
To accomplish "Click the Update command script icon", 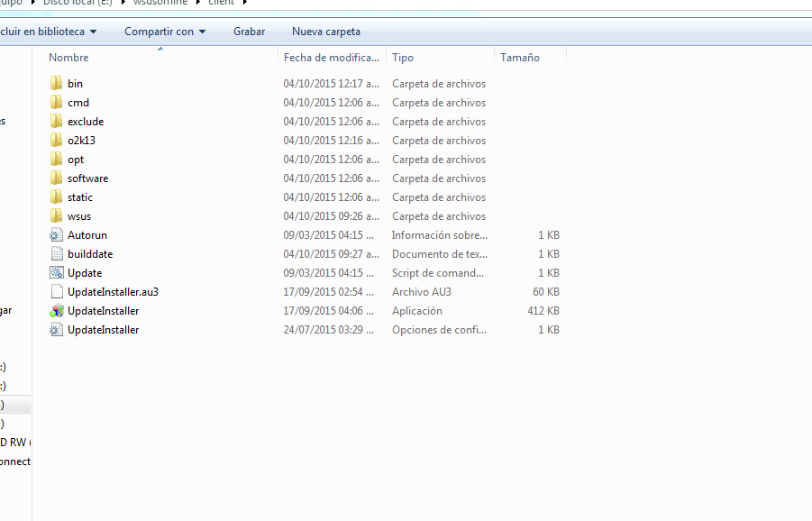I will 57,273.
